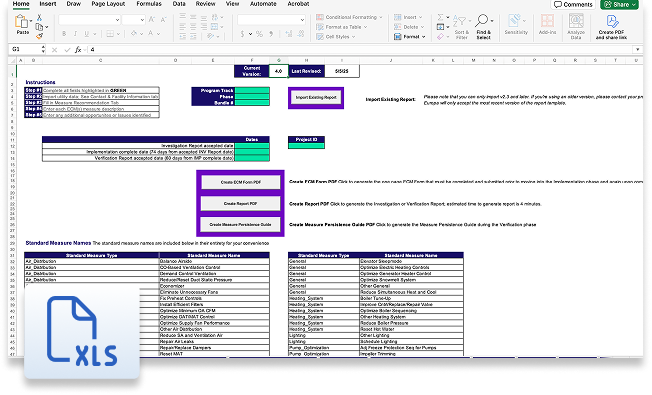Open the Formulas tab
Screen dimensions: 652x395
pyautogui.click(x=149, y=4)
